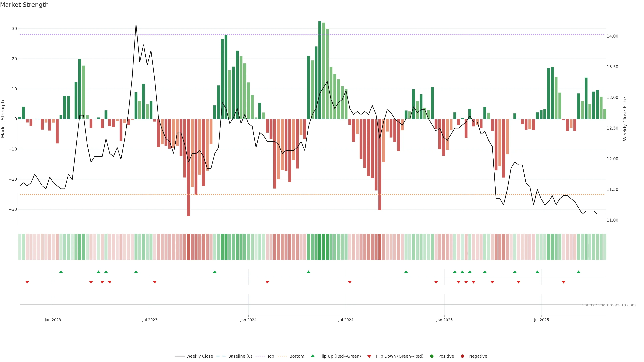
Task: Click the source: sharemaestro.com text
Action: [609, 305]
